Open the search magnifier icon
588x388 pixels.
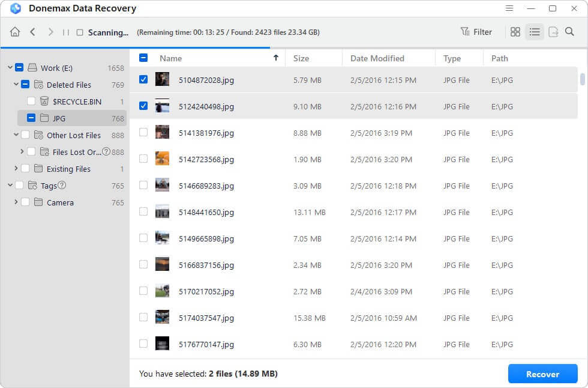click(x=569, y=32)
